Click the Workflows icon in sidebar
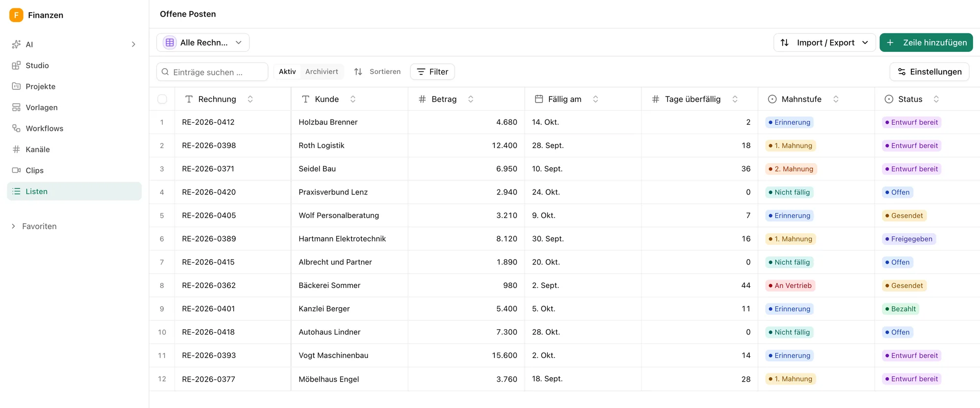The height and width of the screenshot is (408, 980). pyautogui.click(x=16, y=129)
